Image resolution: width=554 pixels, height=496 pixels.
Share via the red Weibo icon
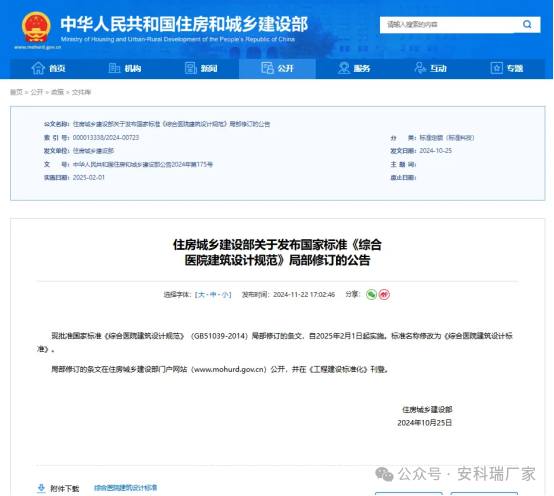click(x=384, y=295)
